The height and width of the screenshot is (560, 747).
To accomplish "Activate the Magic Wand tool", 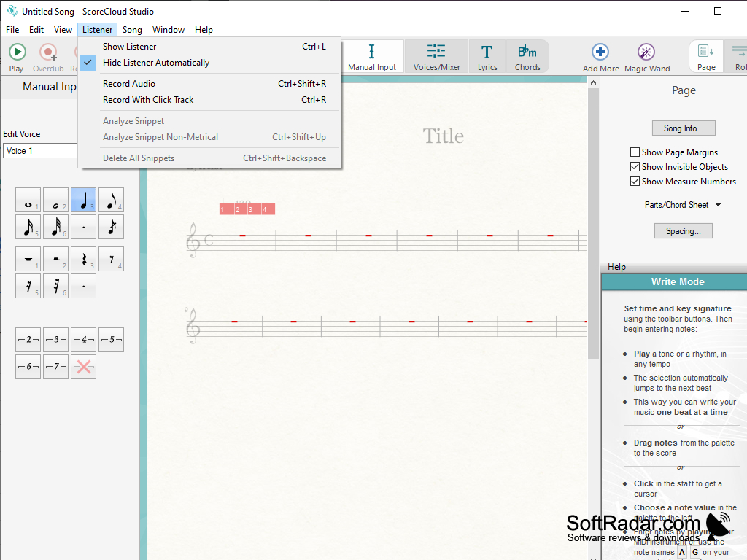I will click(646, 58).
